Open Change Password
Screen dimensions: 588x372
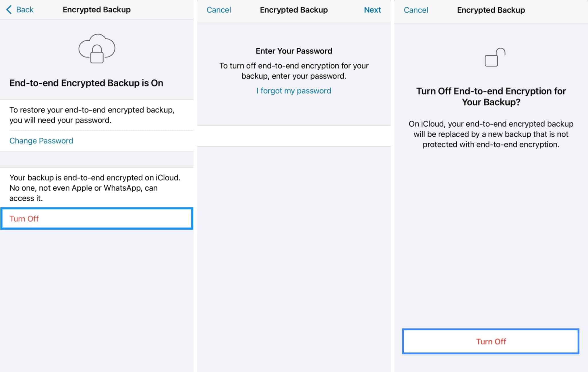pyautogui.click(x=41, y=141)
